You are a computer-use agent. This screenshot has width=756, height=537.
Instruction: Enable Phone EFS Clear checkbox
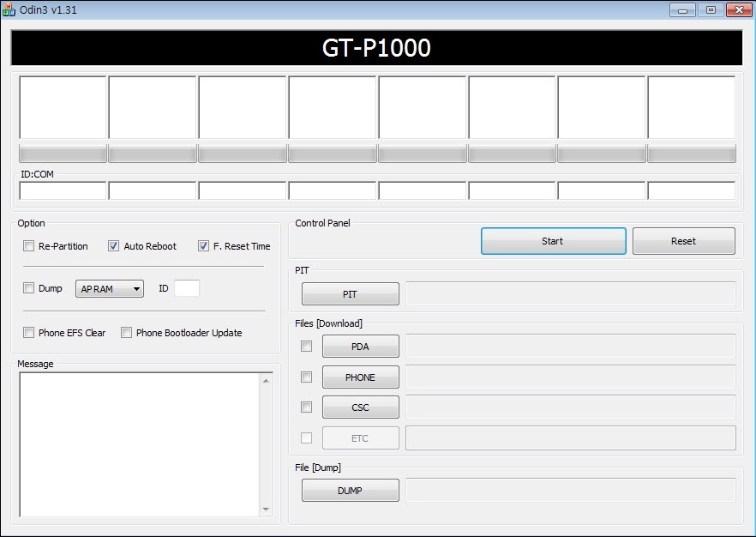(x=29, y=333)
